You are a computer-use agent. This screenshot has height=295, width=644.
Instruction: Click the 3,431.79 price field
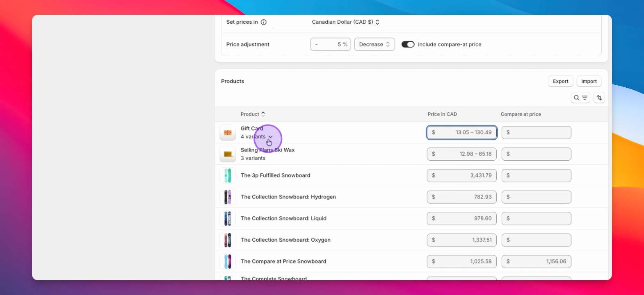462,175
